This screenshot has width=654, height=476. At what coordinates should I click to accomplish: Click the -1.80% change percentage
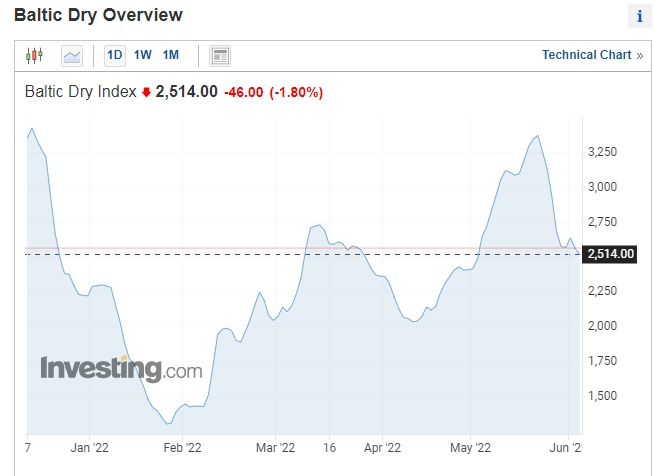click(296, 93)
